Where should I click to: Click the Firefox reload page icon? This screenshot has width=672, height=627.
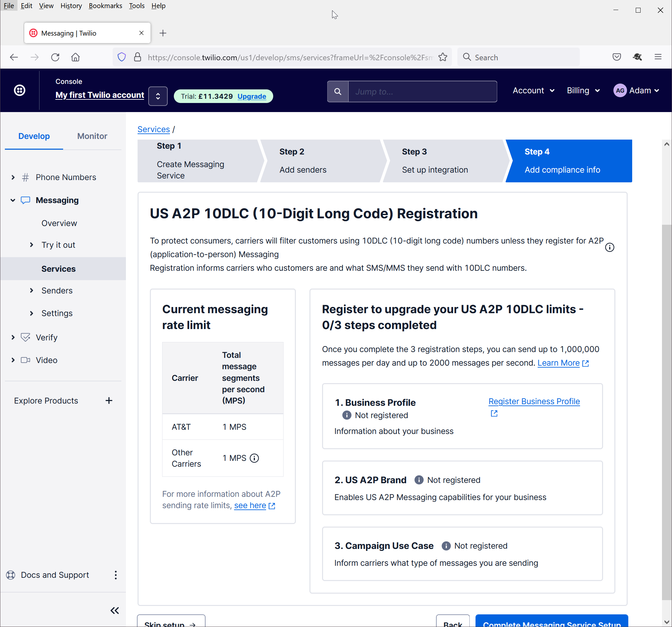point(55,57)
